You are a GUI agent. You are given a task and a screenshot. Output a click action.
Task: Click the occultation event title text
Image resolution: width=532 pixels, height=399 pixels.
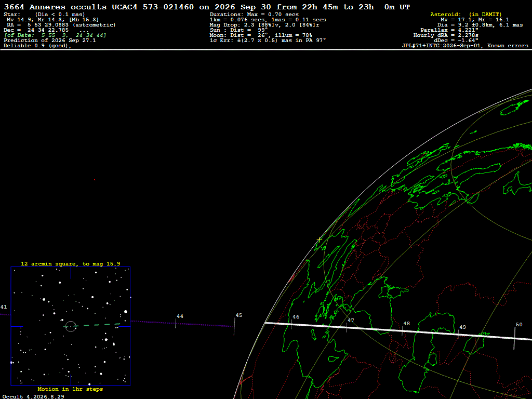(x=207, y=7)
